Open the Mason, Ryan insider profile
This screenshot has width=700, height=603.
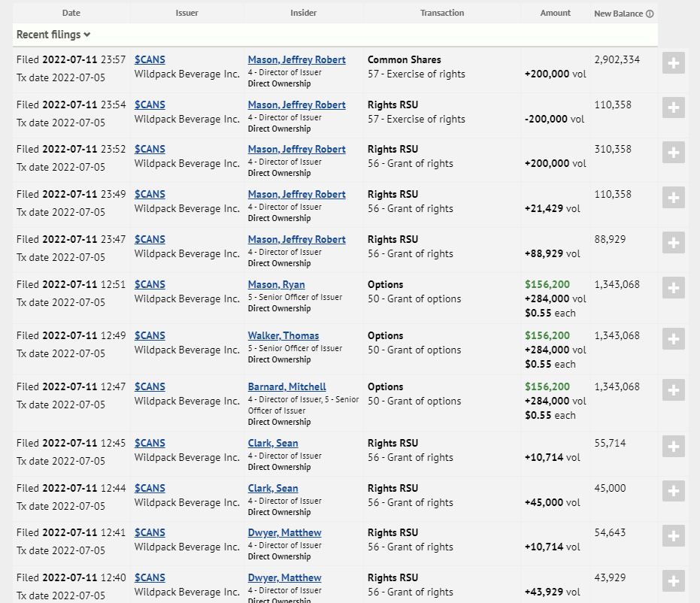[277, 284]
